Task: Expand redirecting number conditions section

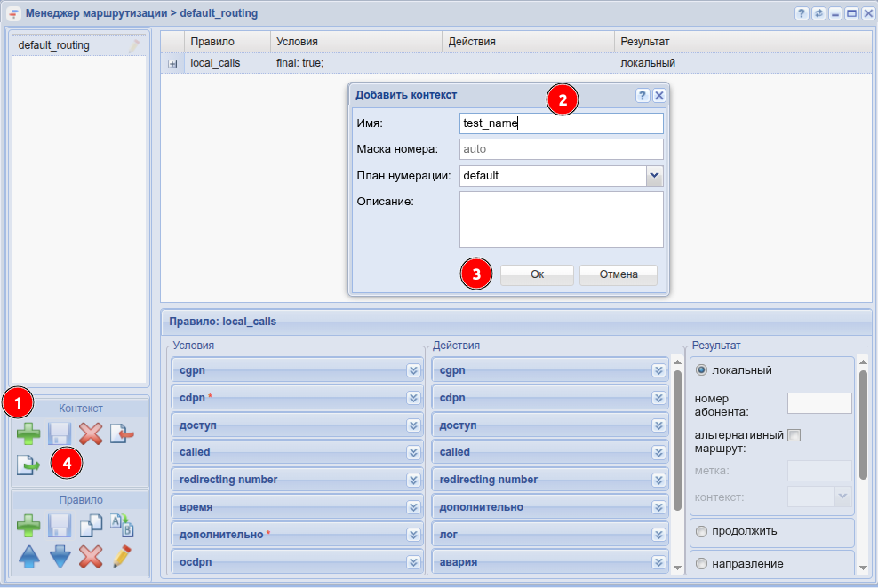Action: [x=413, y=480]
